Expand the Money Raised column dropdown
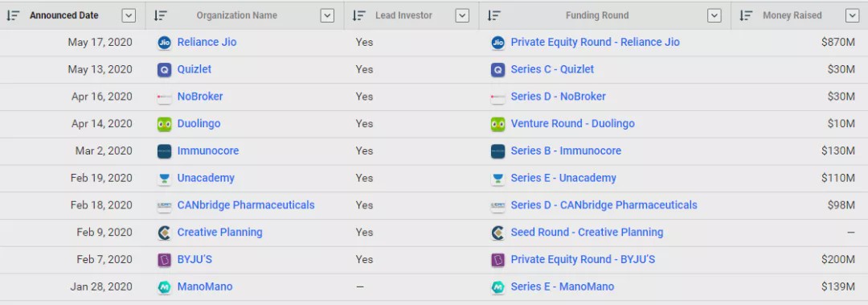 (853, 15)
